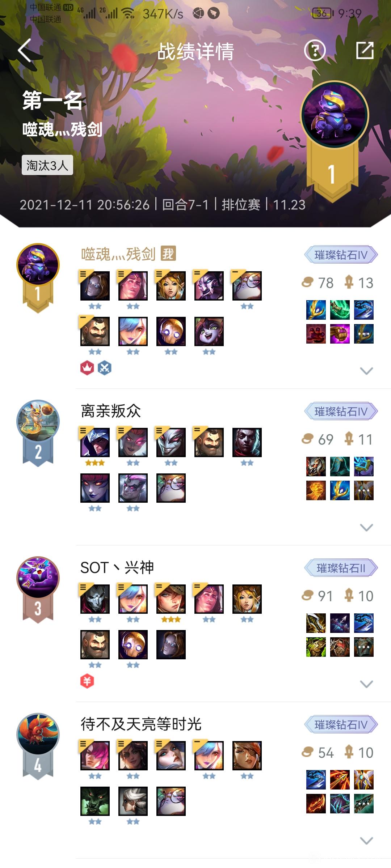Open player name 待不及天亮等时光
391x868 pixels.
(141, 724)
